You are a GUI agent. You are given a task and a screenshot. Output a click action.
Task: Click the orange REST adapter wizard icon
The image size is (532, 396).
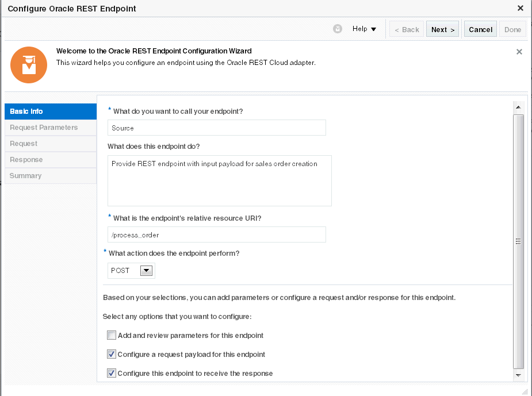pos(29,64)
